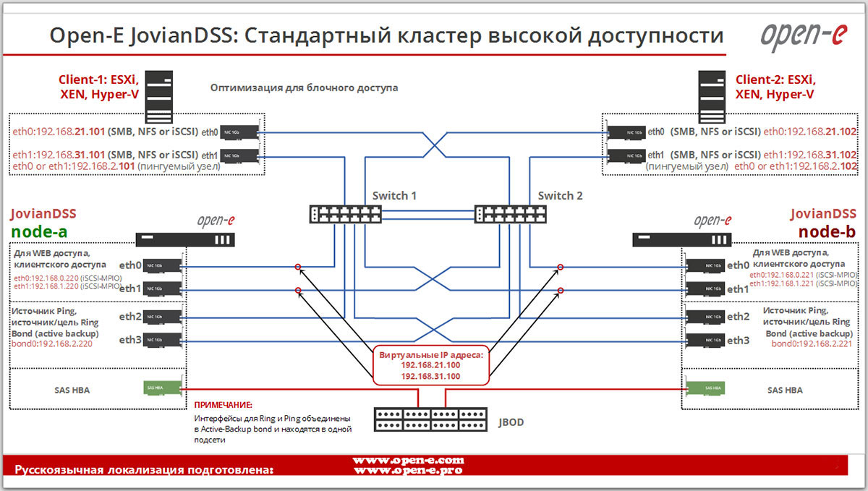Click the slide title Open-E JovianDSS
868x491 pixels.
387,36
